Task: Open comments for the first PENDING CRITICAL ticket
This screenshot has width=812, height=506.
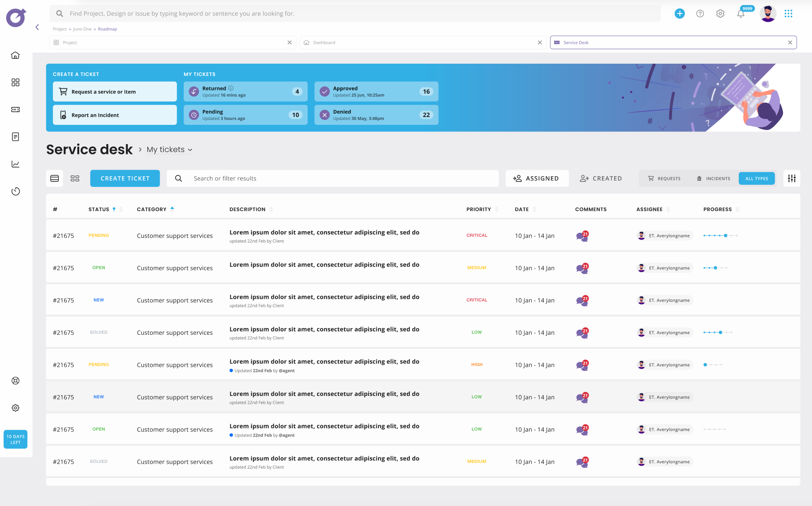Action: pos(582,236)
